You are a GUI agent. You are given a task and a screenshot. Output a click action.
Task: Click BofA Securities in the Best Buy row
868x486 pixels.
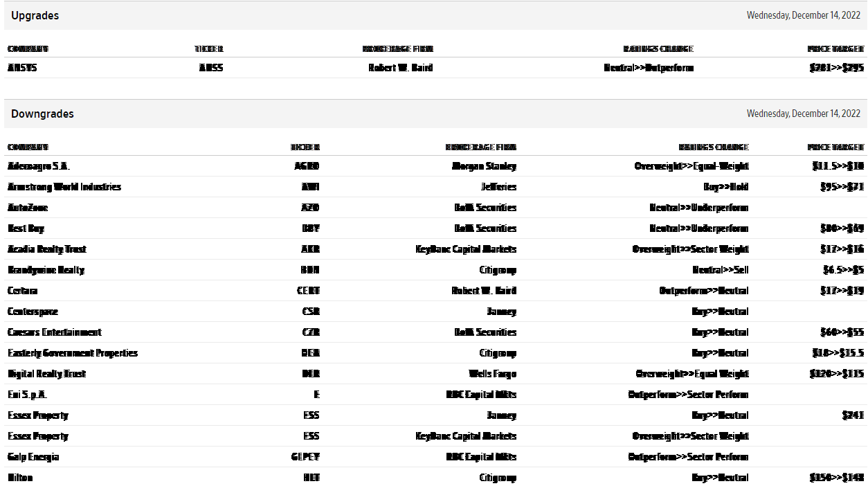tap(485, 228)
